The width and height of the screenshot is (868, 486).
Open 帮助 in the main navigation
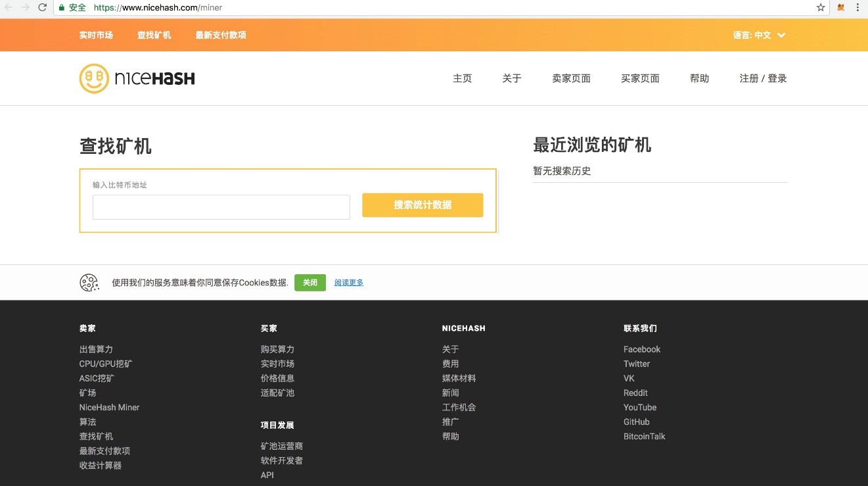click(x=700, y=78)
